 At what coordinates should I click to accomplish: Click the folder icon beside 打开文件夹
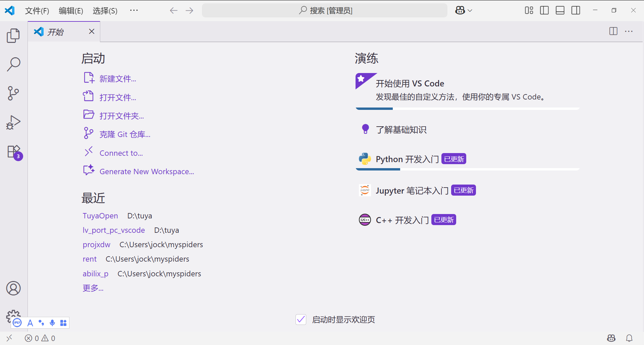(89, 115)
